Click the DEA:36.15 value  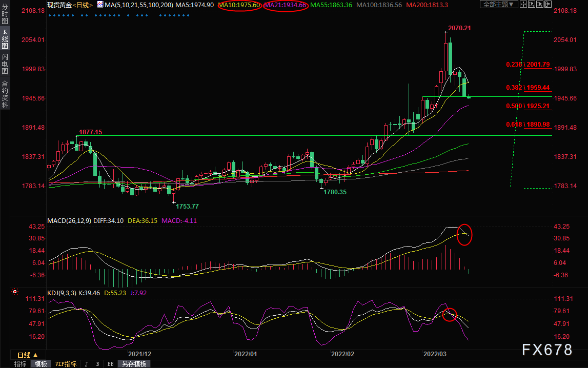[143, 221]
